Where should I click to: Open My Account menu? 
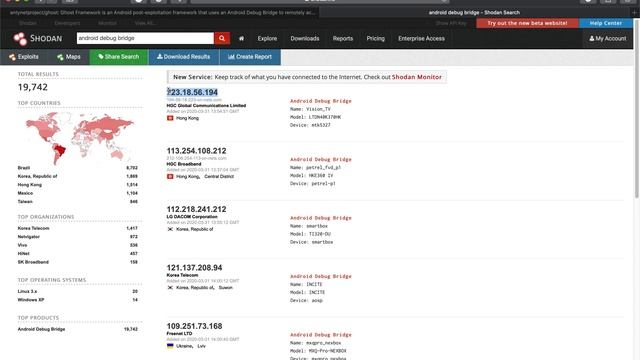pyautogui.click(x=608, y=38)
